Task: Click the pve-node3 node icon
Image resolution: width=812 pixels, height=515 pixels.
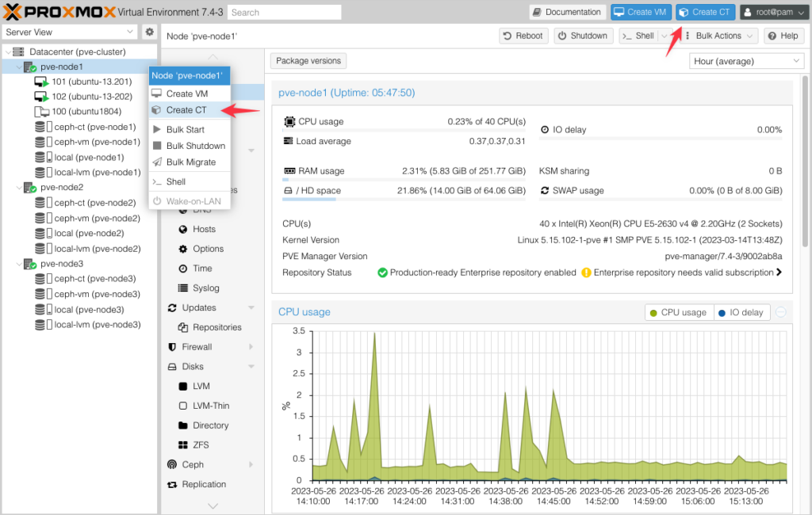Action: 30,264
